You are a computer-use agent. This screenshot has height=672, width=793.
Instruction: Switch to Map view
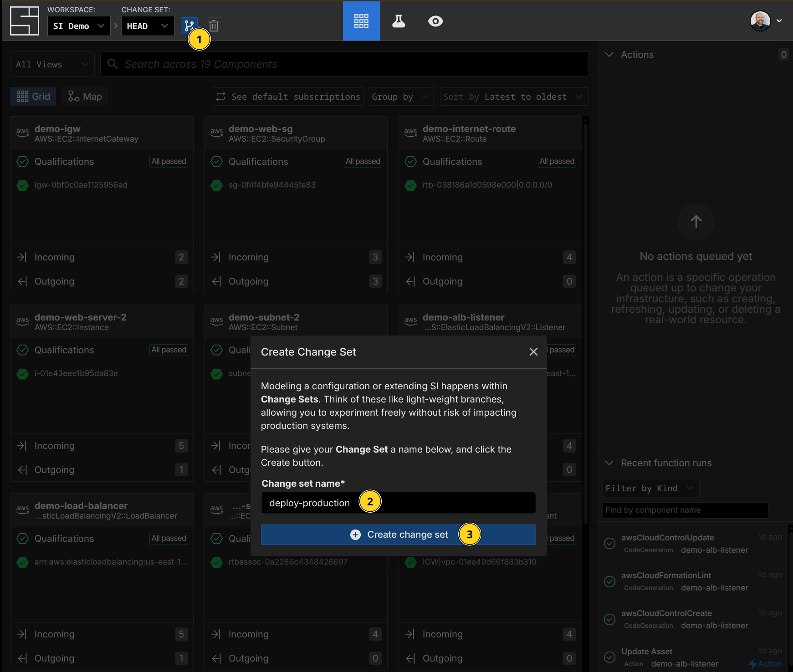coord(85,97)
